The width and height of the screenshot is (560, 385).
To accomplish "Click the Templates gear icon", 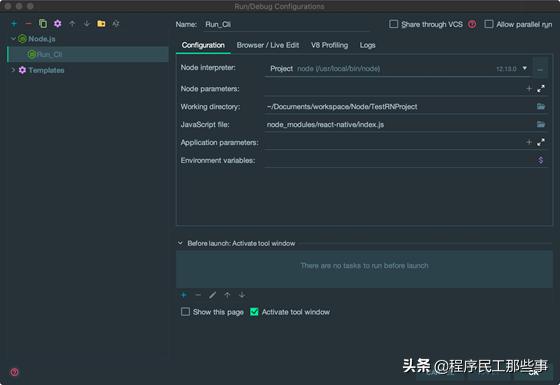I will coord(22,70).
